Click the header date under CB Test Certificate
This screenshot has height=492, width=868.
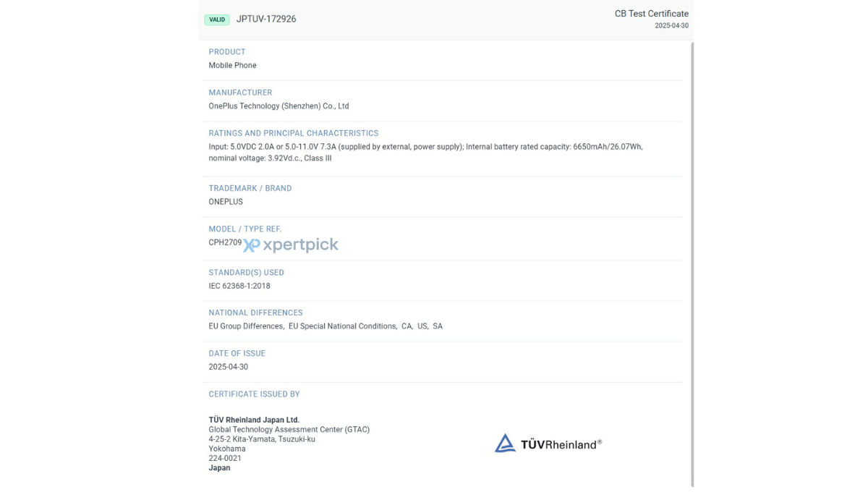point(672,26)
